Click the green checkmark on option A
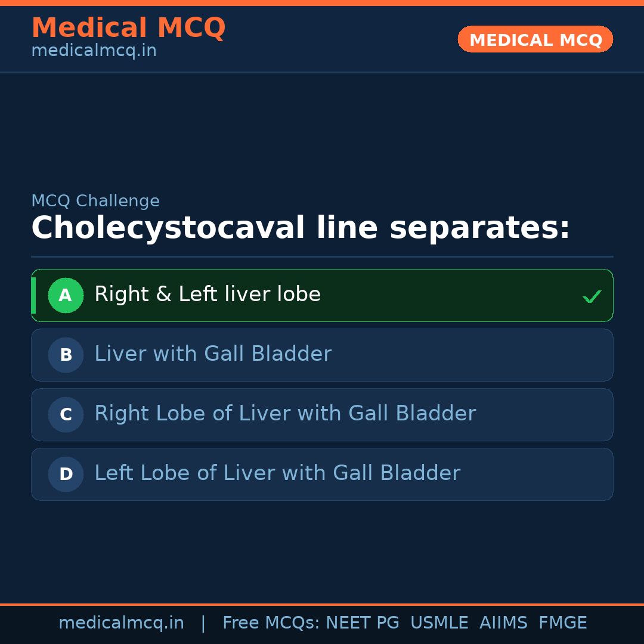This screenshot has height=644, width=644. [x=592, y=296]
